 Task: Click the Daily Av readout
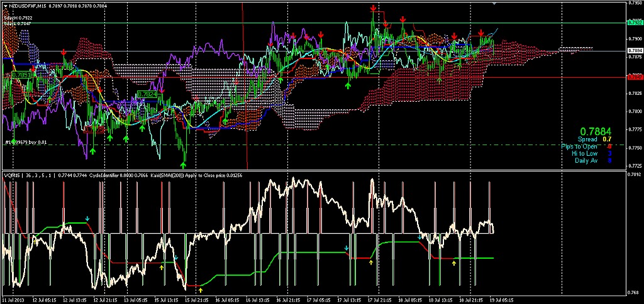[x=593, y=160]
